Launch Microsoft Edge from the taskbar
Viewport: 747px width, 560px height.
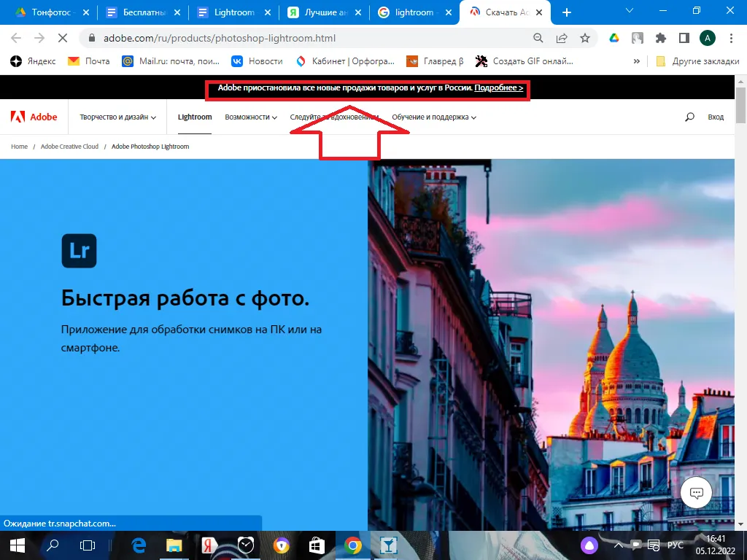click(139, 545)
